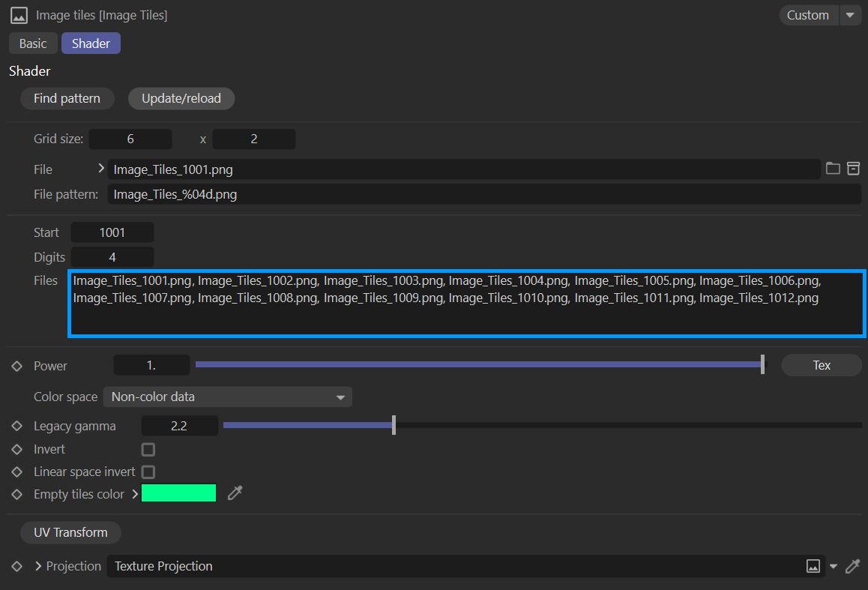Click the green Empty tiles color swatch
Screen dimensions: 868x590
click(178, 493)
